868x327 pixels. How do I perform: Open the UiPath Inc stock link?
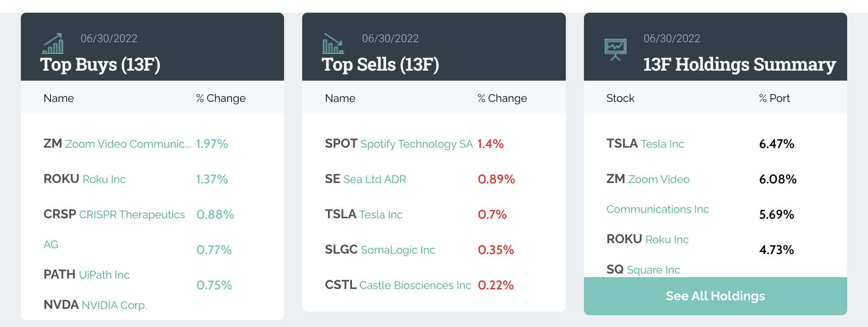pos(104,275)
